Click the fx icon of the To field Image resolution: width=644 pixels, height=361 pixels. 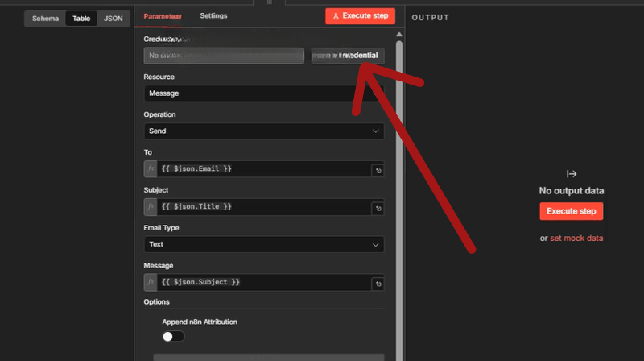(x=151, y=169)
